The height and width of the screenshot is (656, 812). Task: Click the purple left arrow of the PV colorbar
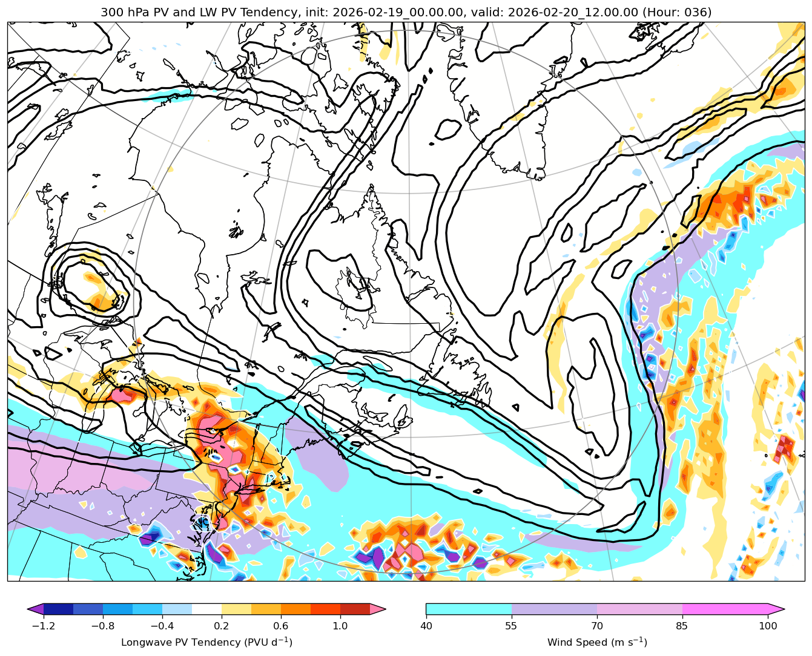[35, 609]
